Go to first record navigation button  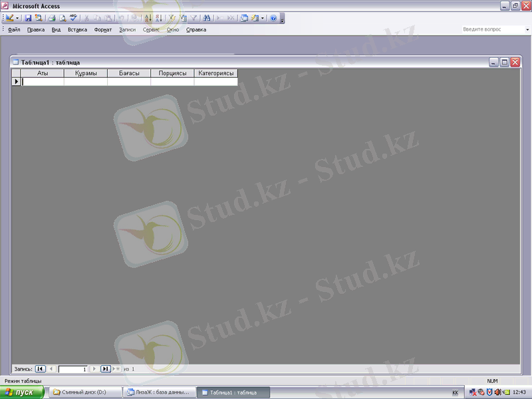pyautogui.click(x=40, y=369)
